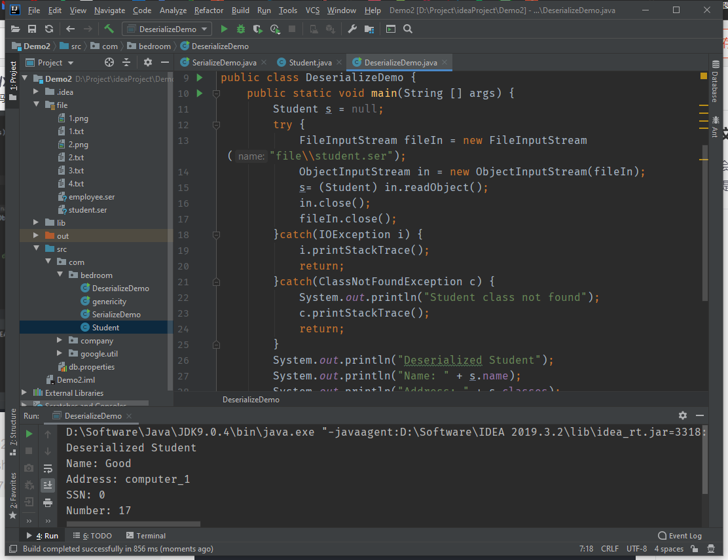
Task: Run DeserializeDemo with the toolbar play icon
Action: (x=225, y=29)
